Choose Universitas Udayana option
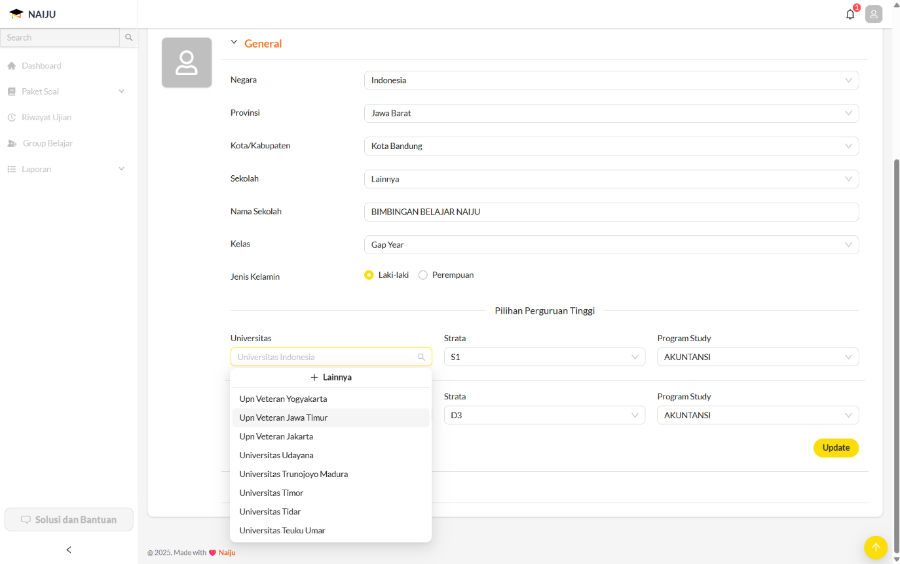900x564 pixels. 331,455
